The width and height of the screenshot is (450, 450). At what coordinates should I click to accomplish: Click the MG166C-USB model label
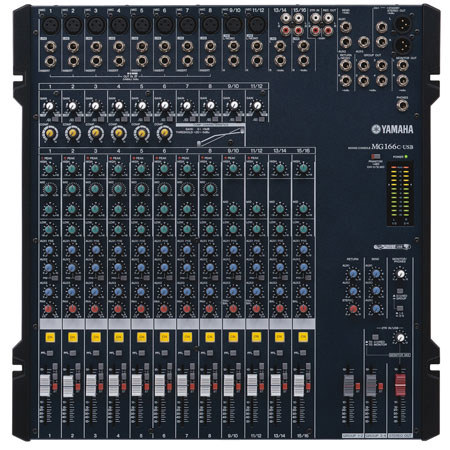coord(393,147)
